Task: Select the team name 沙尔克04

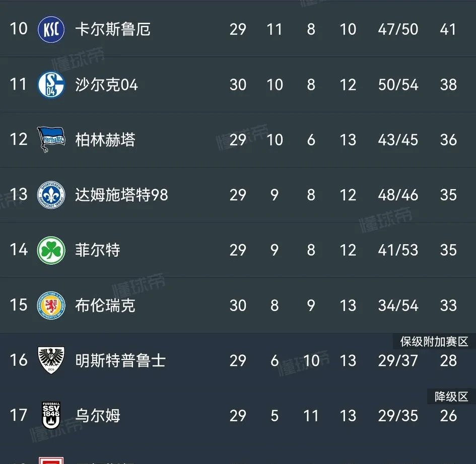Action: pos(109,85)
